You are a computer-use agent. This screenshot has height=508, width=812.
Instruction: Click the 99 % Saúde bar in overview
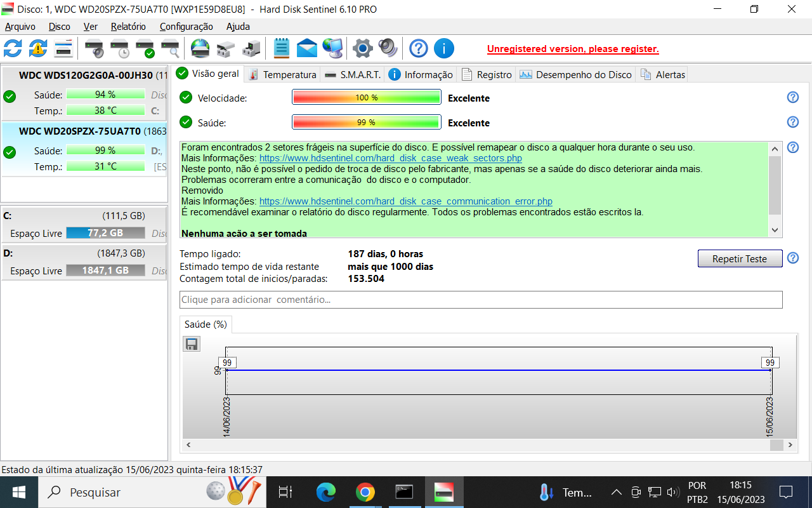pos(366,123)
